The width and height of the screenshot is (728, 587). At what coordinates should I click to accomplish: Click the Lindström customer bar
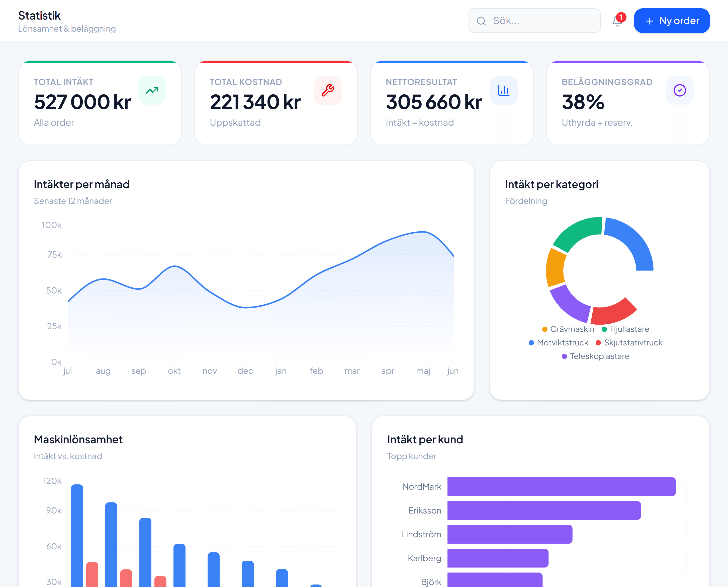[510, 534]
